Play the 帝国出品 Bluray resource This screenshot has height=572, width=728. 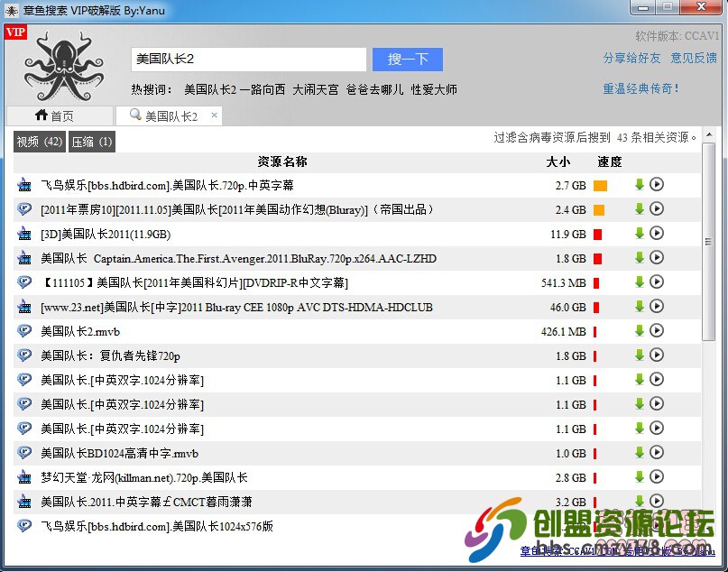click(657, 209)
